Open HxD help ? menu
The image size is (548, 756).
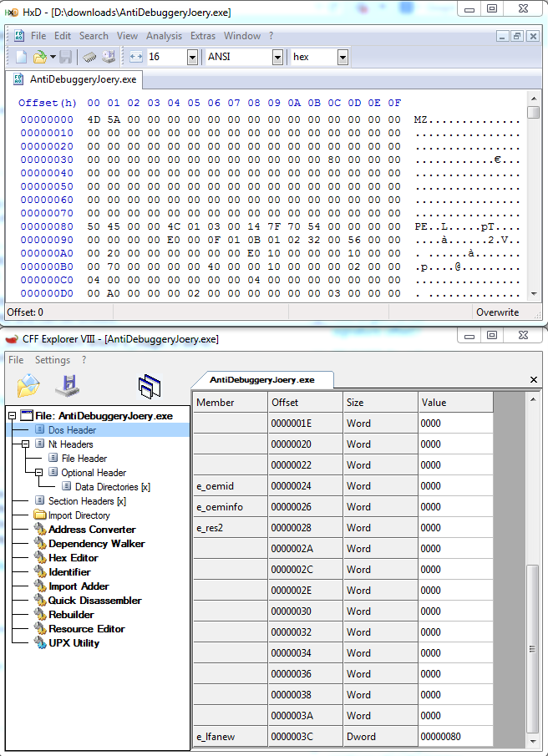pos(271,36)
